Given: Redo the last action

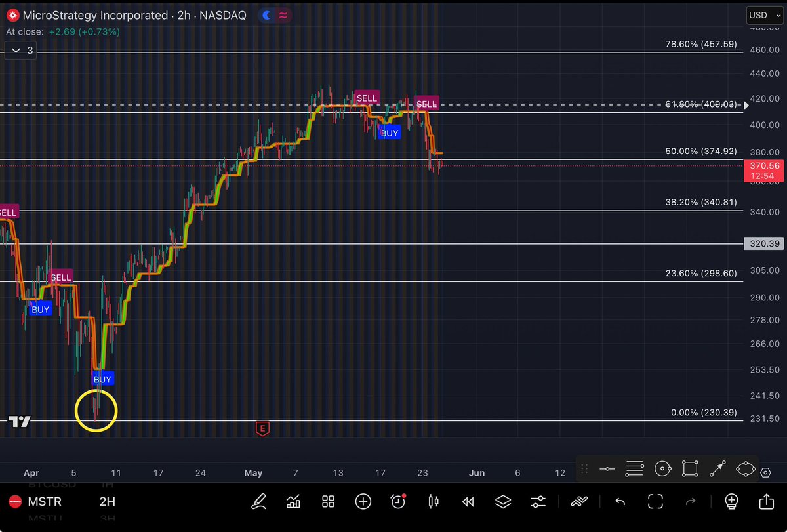Looking at the screenshot, I should [x=690, y=502].
